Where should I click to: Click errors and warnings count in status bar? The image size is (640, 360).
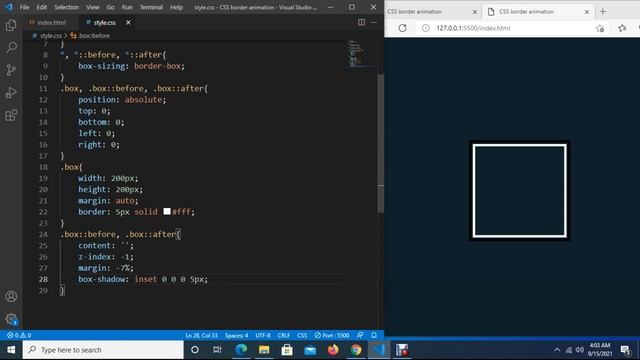[19, 336]
